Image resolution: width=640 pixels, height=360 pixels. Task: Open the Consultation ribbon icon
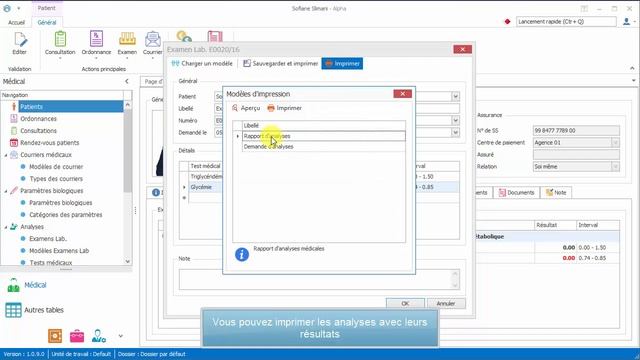[x=60, y=44]
